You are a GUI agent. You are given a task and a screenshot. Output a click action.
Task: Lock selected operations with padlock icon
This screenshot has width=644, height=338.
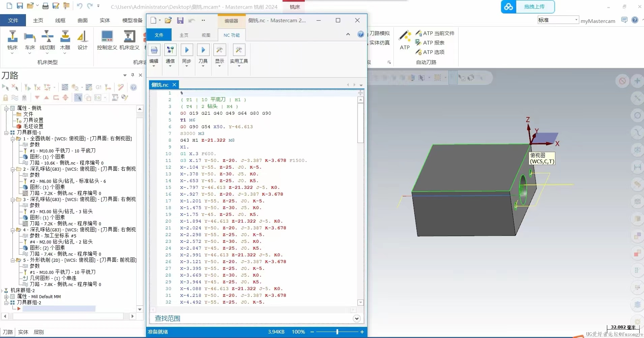pyautogui.click(x=5, y=98)
